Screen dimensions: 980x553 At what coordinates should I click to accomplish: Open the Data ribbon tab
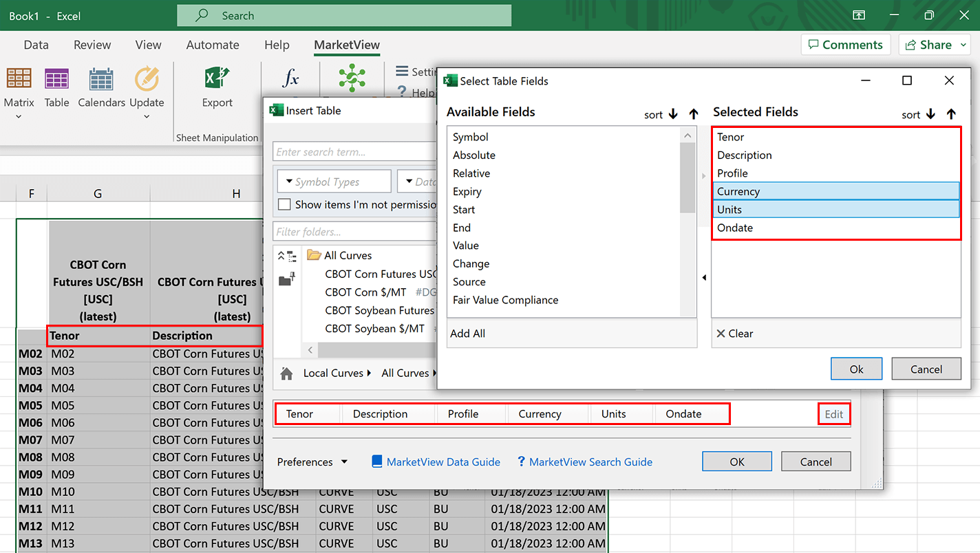point(36,45)
